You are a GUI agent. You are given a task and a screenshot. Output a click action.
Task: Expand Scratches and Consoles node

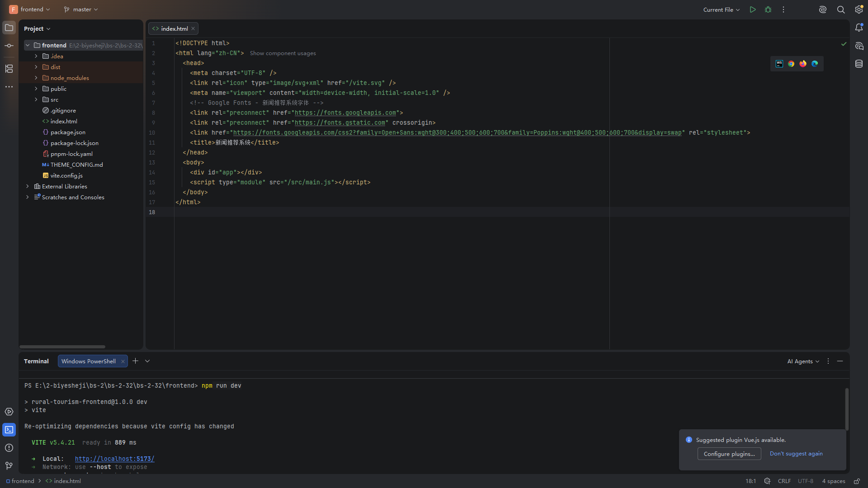pyautogui.click(x=28, y=197)
